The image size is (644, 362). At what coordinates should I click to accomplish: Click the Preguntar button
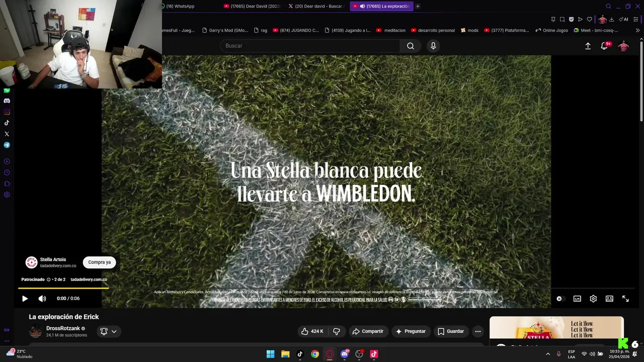pos(411,331)
